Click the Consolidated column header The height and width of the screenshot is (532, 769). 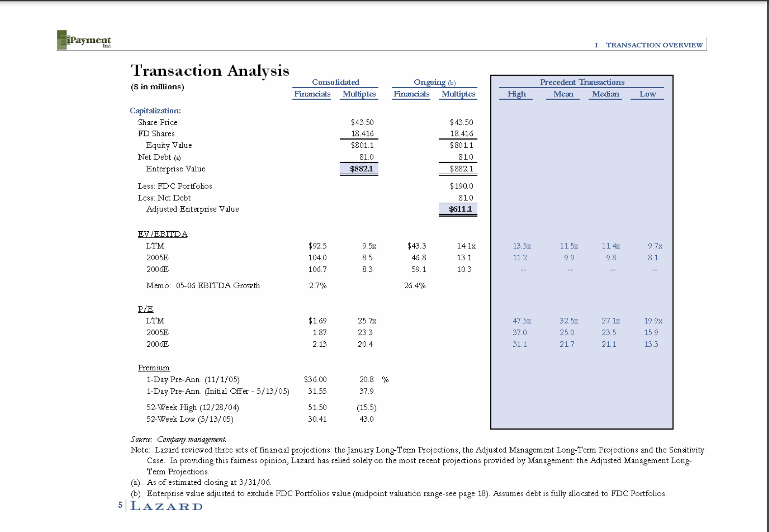pyautogui.click(x=336, y=82)
